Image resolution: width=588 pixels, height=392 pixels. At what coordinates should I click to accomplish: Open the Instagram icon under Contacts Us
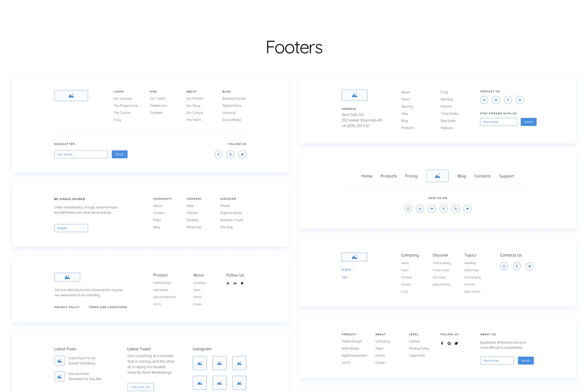click(504, 266)
